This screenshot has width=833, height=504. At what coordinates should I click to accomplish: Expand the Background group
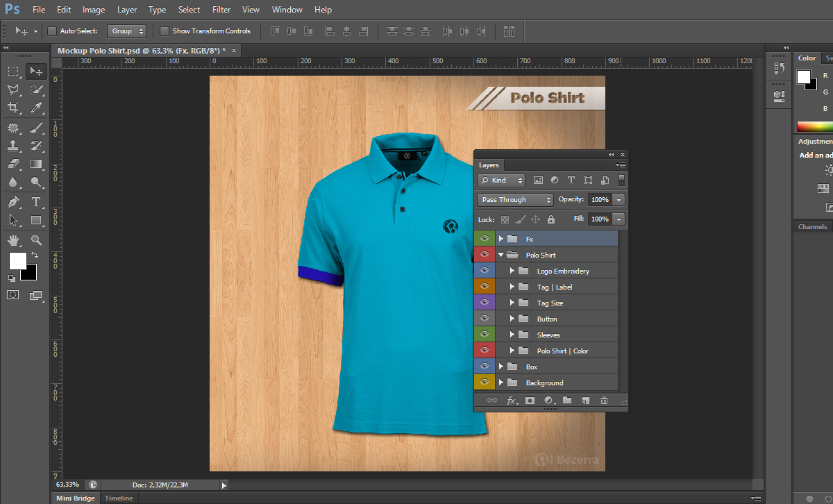(500, 383)
